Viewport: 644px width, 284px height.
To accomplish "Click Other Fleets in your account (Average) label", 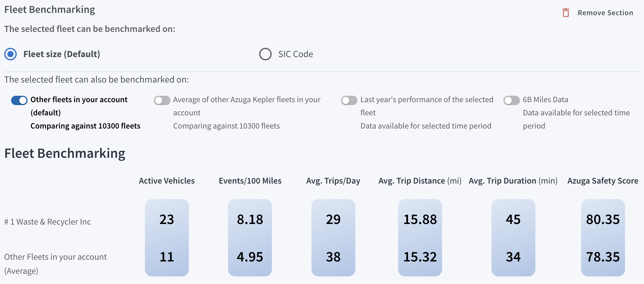I will 55,257.
